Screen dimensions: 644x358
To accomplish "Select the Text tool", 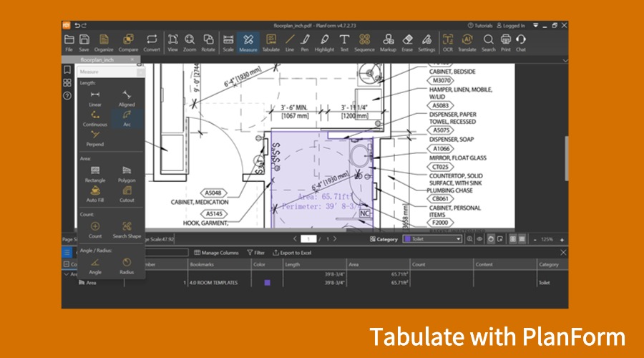I will [344, 43].
